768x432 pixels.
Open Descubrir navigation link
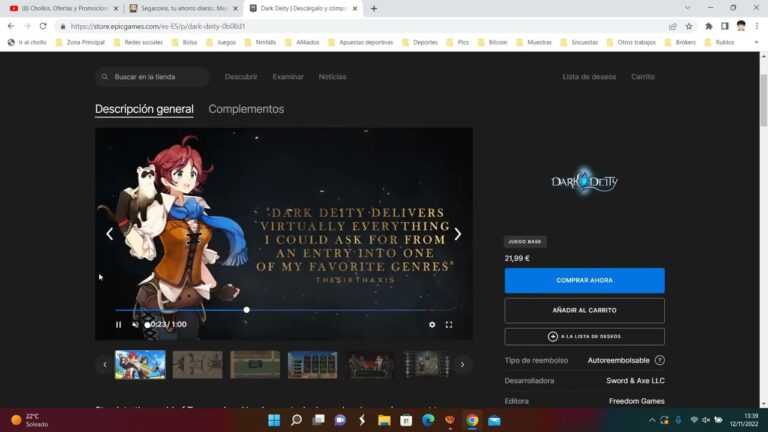coord(241,77)
